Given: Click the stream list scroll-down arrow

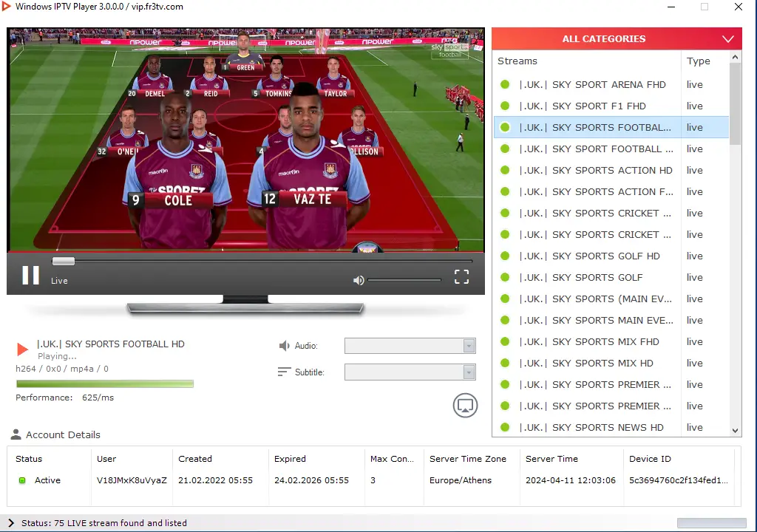Looking at the screenshot, I should coord(735,431).
